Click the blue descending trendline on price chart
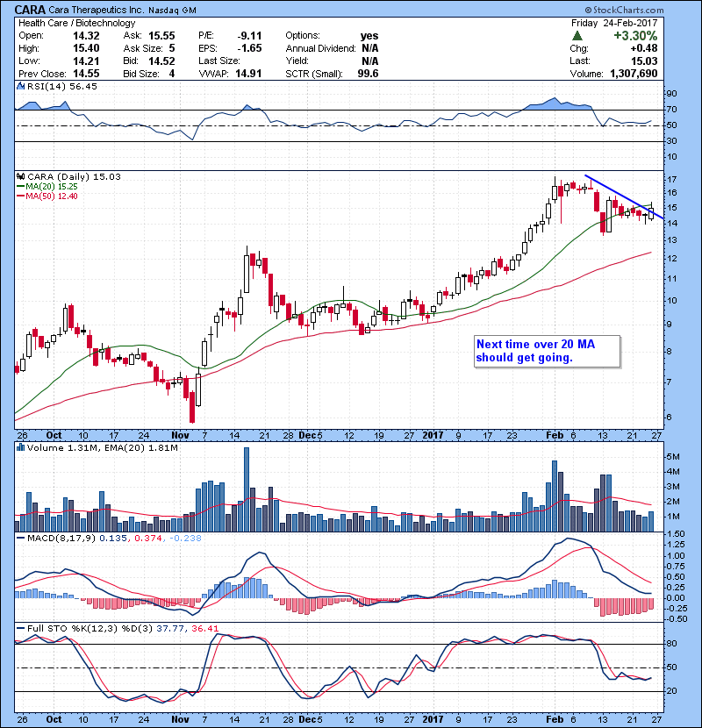This screenshot has height=728, width=702. (x=625, y=196)
